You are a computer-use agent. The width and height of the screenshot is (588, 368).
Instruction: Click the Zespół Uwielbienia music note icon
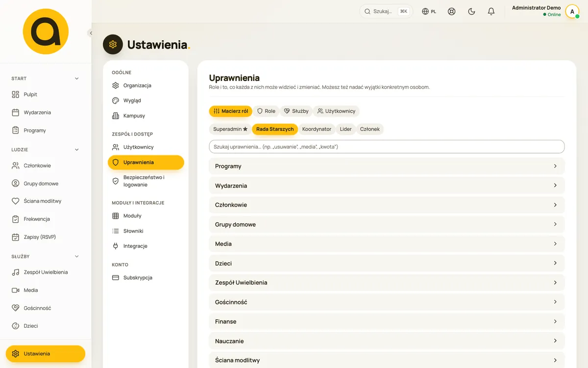(x=15, y=272)
